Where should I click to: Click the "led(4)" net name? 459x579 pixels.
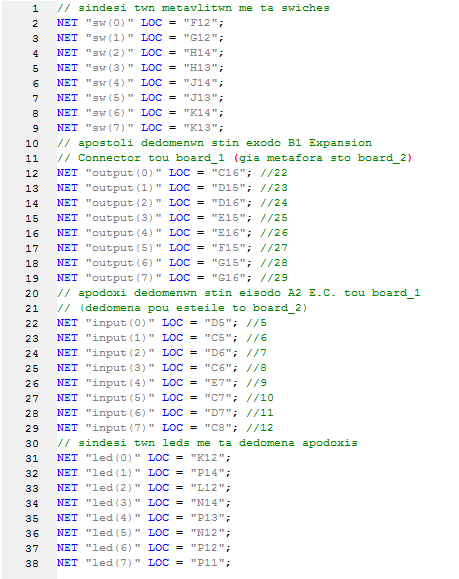tap(113, 518)
